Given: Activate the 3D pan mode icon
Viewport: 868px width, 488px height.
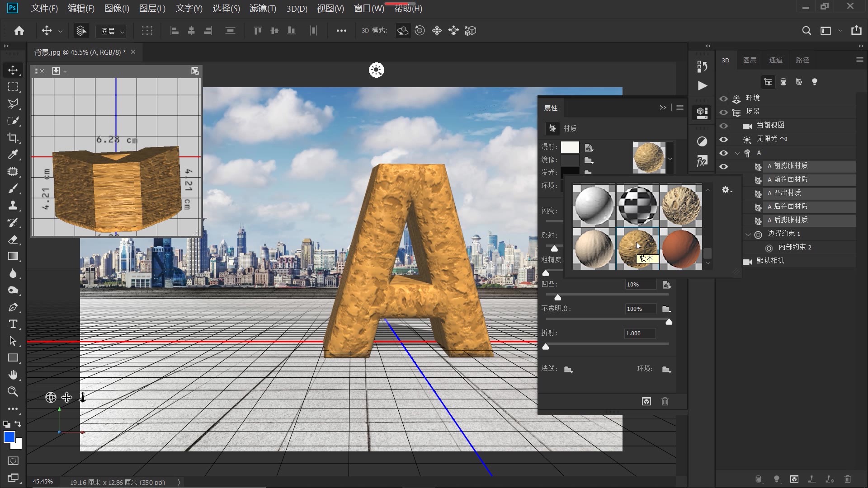Looking at the screenshot, I should pos(437,30).
